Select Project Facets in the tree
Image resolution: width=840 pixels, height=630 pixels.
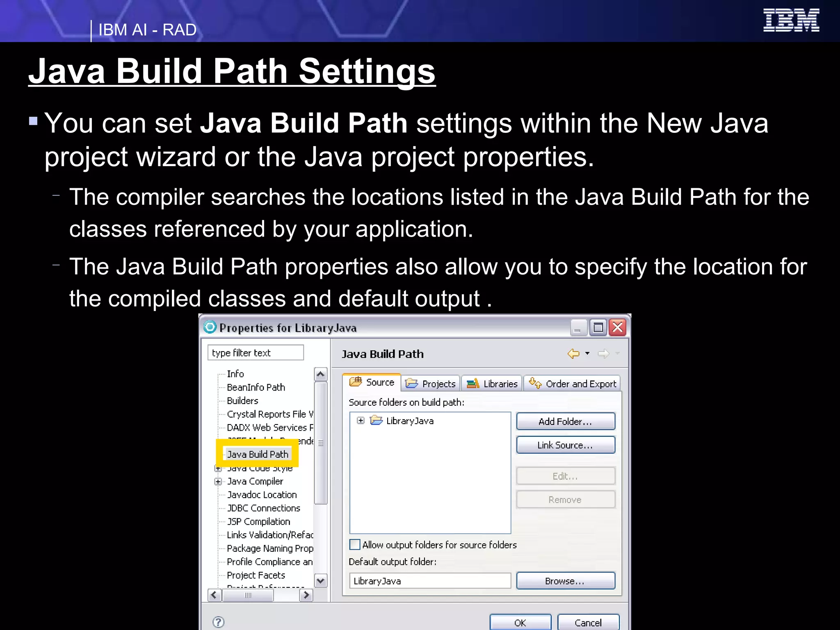256,575
